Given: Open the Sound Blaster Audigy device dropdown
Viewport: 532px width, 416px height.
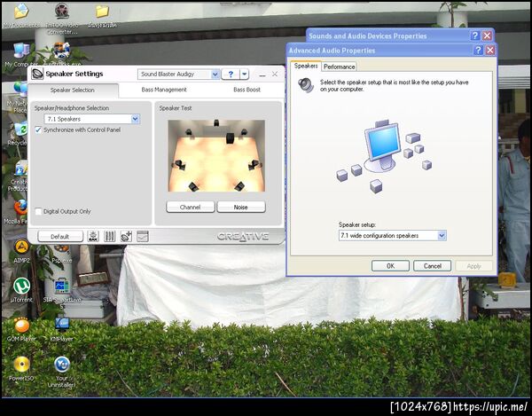Looking at the screenshot, I should coord(215,74).
